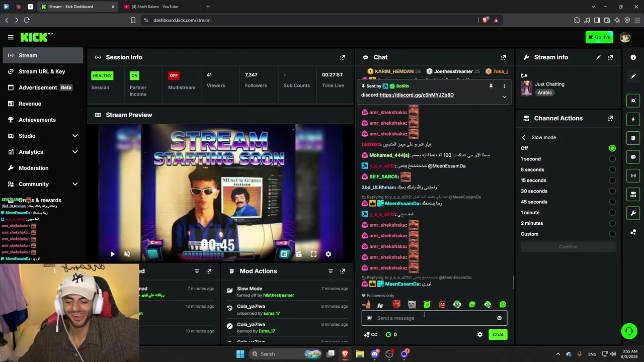Open the Achievements page
644x362 pixels.
(x=43, y=120)
